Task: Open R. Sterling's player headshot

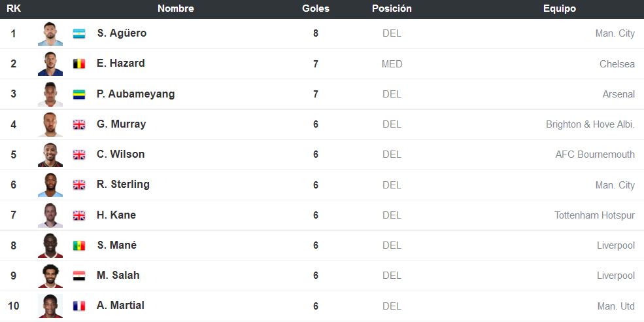Action: coord(50,185)
